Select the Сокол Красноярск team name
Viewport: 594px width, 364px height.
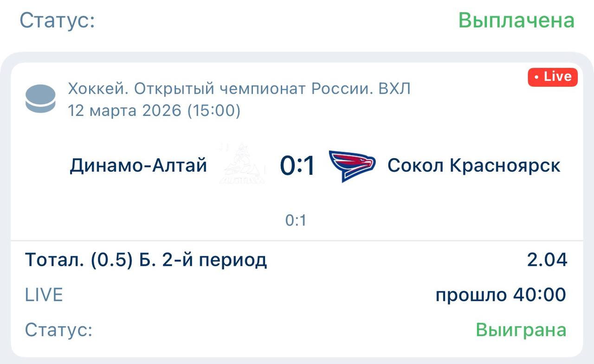pos(474,166)
